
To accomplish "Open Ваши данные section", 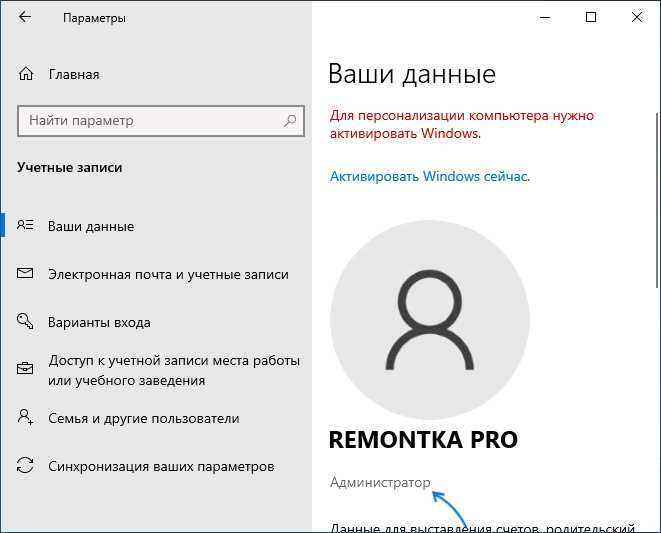I will pyautogui.click(x=156, y=226).
